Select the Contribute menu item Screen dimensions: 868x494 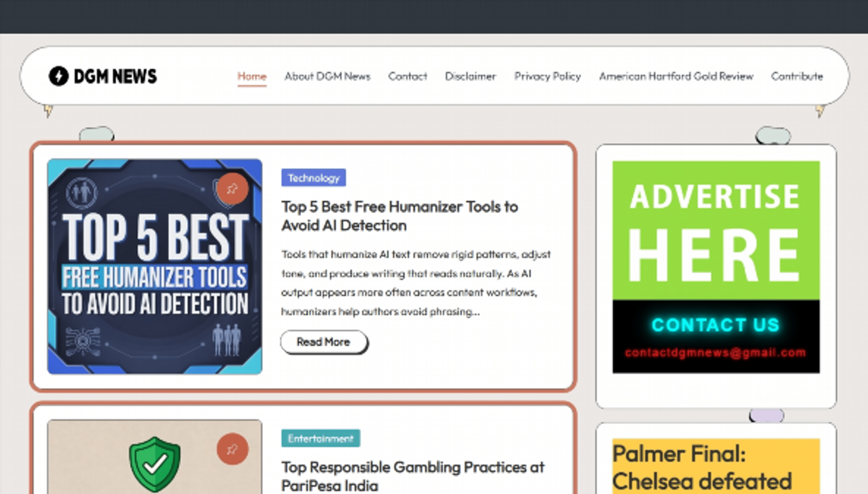click(797, 76)
